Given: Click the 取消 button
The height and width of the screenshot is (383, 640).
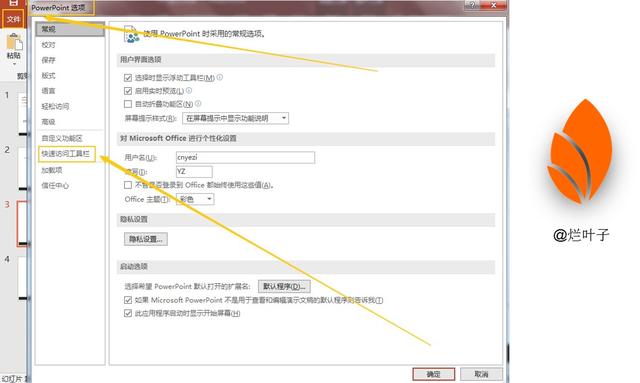Looking at the screenshot, I should [481, 374].
